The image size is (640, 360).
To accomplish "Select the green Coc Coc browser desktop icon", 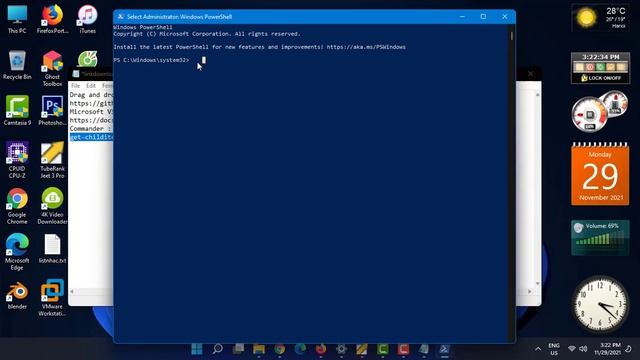I will point(87,59).
